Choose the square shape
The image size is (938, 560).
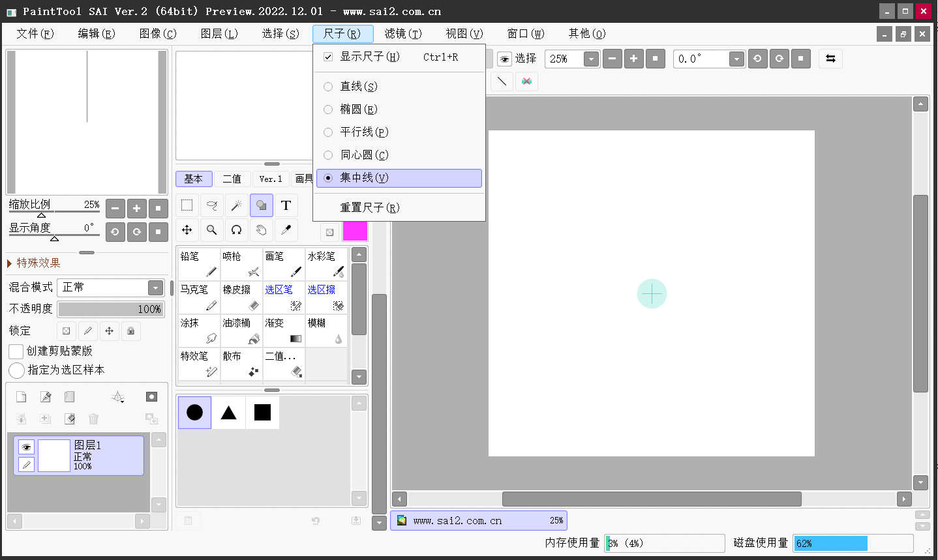tap(263, 412)
